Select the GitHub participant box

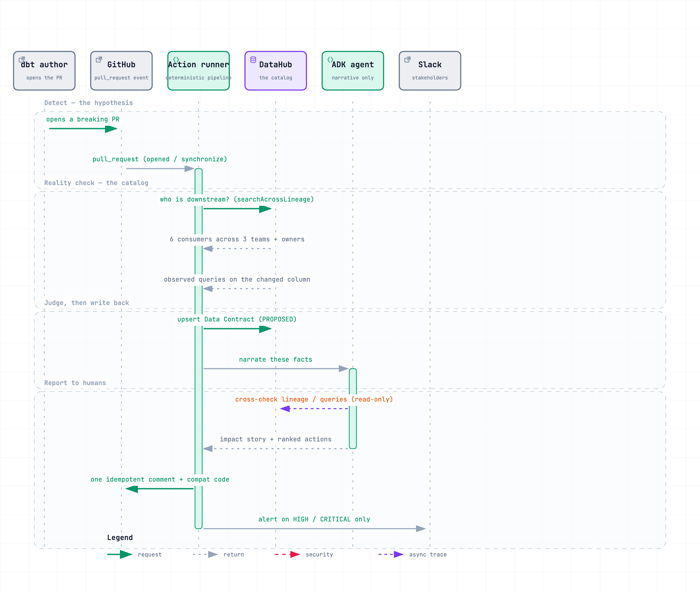click(x=121, y=71)
